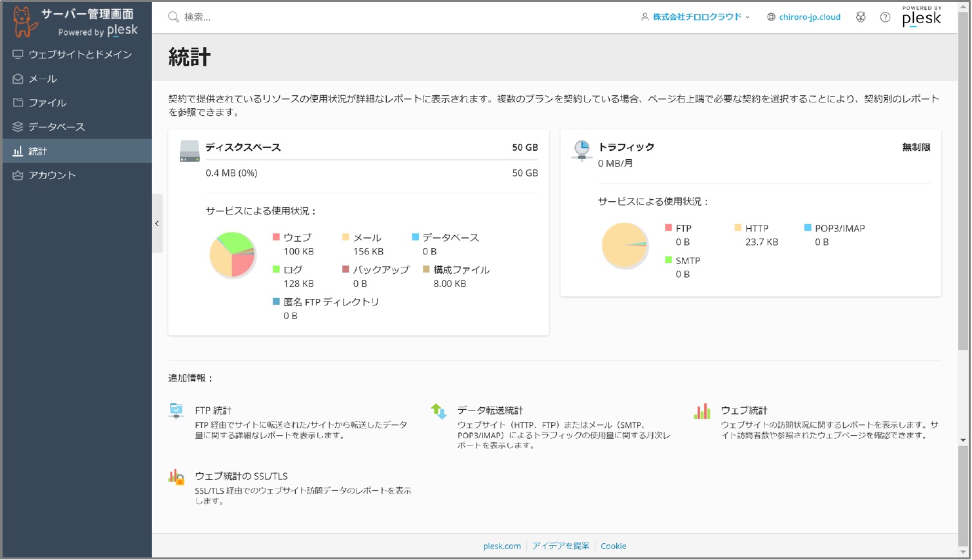Click the green ログ legend swatch
This screenshot has width=972, height=560.
[276, 269]
